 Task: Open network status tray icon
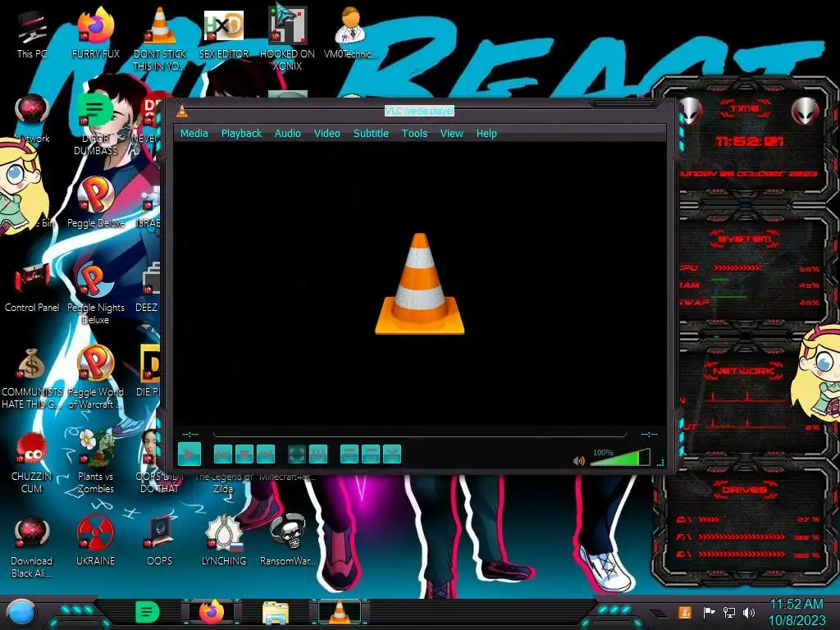pyautogui.click(x=728, y=612)
